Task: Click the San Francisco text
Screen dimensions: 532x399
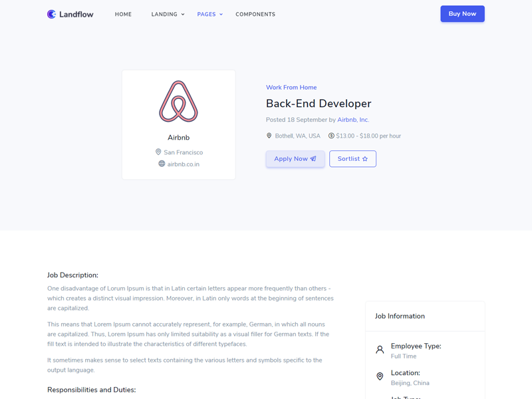Action: 184,152
